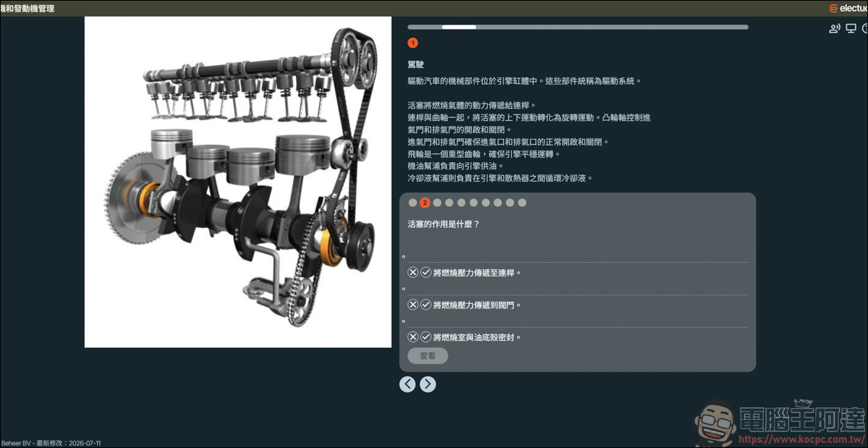Select the first question dot
The height and width of the screenshot is (448, 868).
click(x=413, y=203)
